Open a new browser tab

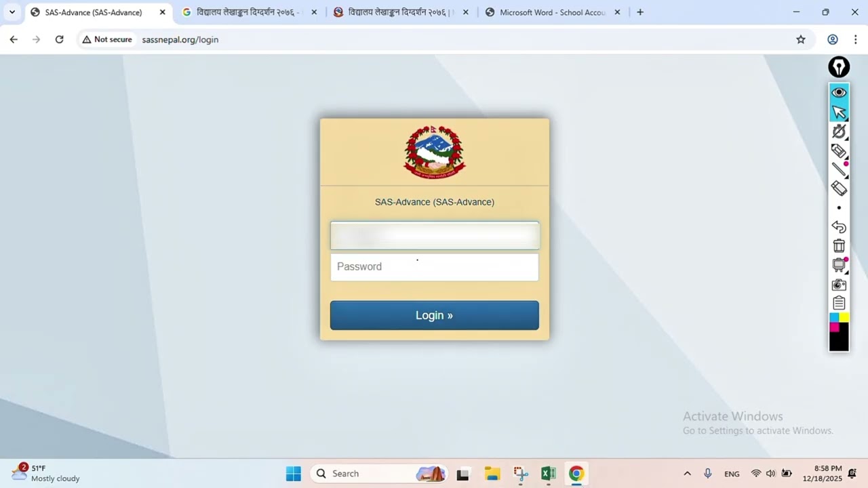(x=639, y=12)
